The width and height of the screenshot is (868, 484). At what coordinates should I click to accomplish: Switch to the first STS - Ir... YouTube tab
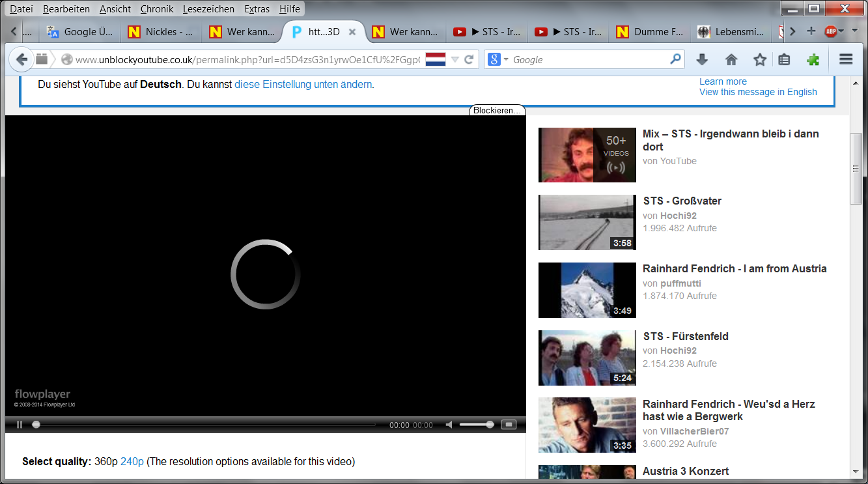tap(487, 31)
